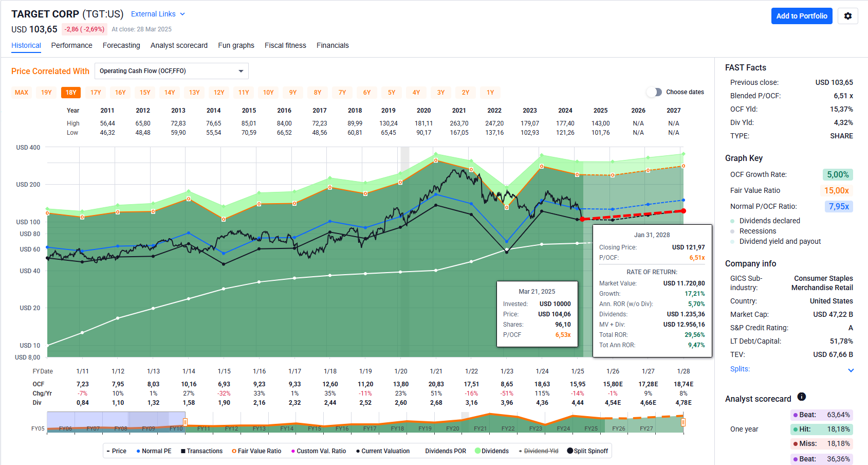Click the Analyst scorecard info icon
Viewport: 868px width, 465px height.
[801, 397]
